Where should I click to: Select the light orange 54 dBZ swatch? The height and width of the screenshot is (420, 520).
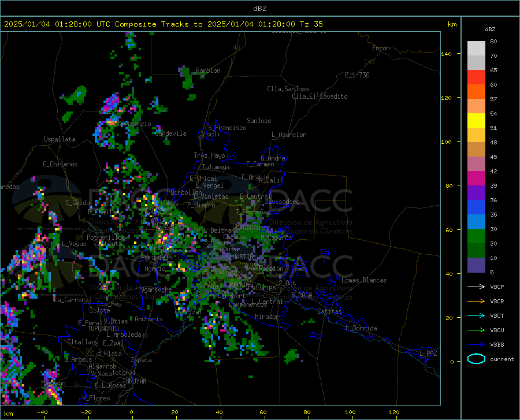(476, 106)
